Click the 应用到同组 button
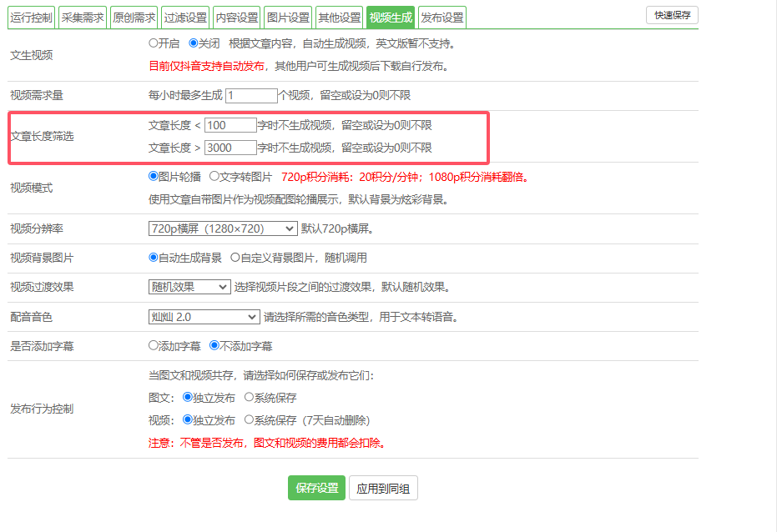Image resolution: width=777 pixels, height=532 pixels. click(x=383, y=489)
